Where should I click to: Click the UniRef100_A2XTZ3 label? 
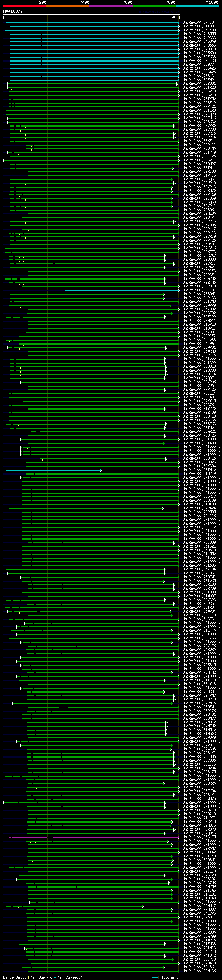click(x=199, y=252)
